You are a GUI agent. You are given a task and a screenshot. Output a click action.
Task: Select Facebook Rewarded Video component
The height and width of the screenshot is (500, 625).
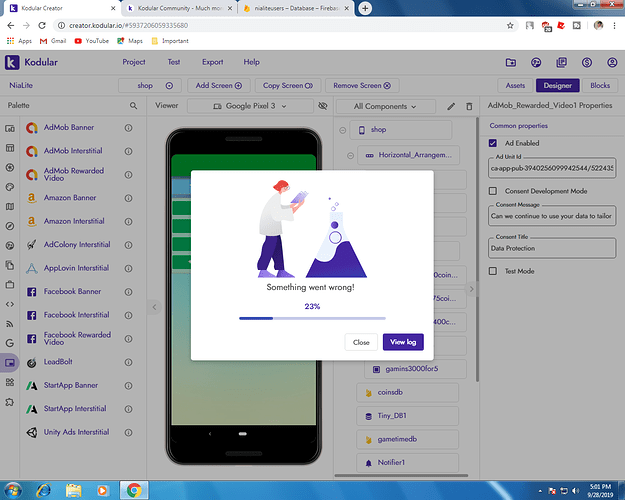[77, 338]
